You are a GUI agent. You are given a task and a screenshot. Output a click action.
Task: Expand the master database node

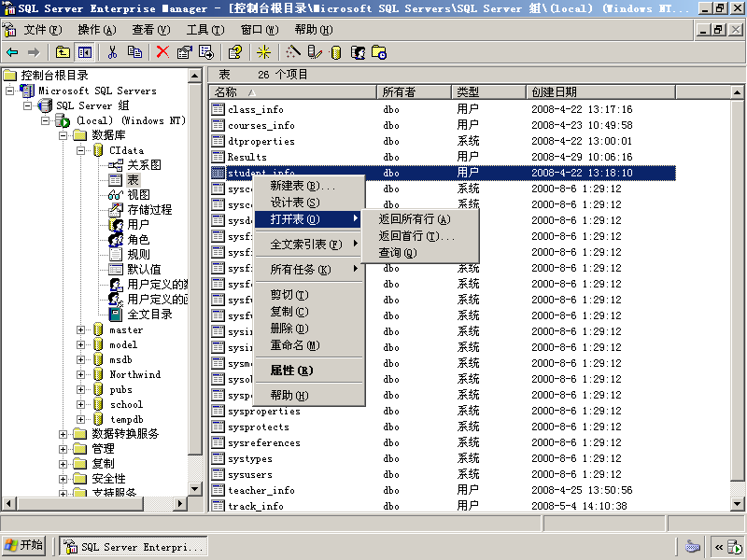81,329
